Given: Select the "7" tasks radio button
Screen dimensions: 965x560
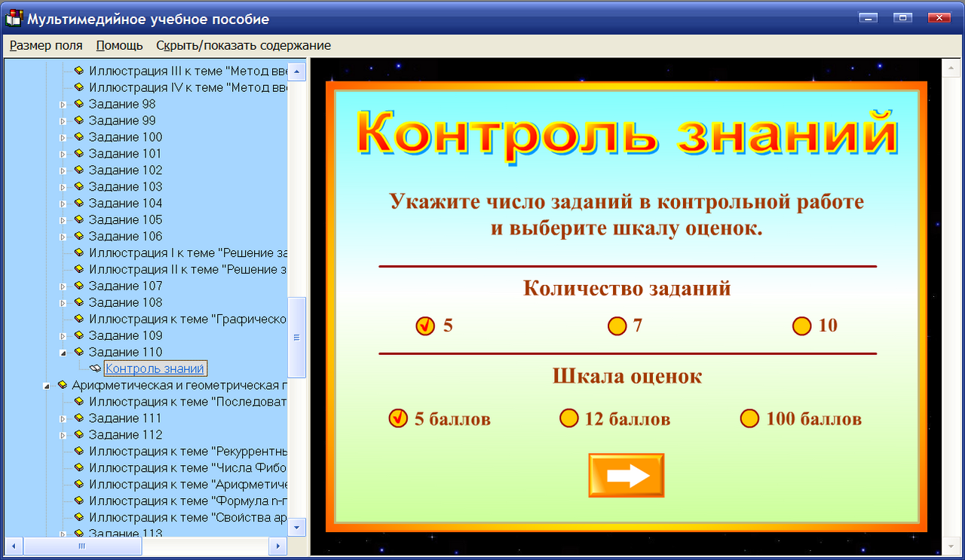Looking at the screenshot, I should click(x=617, y=326).
